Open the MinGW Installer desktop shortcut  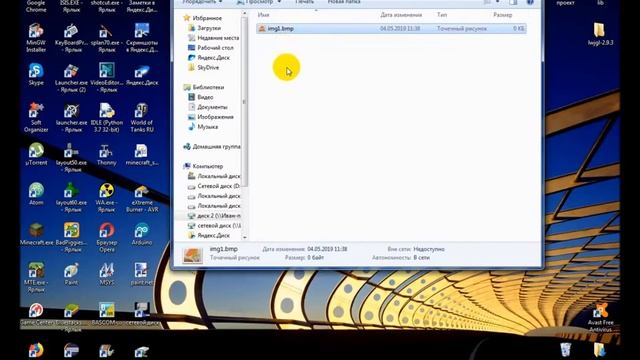[36, 38]
